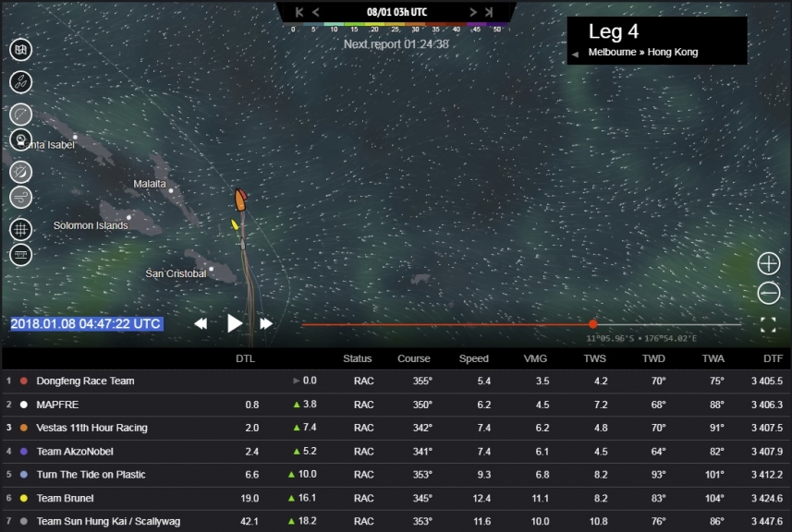Sort by Course column header
This screenshot has height=532, width=792.
(x=414, y=358)
